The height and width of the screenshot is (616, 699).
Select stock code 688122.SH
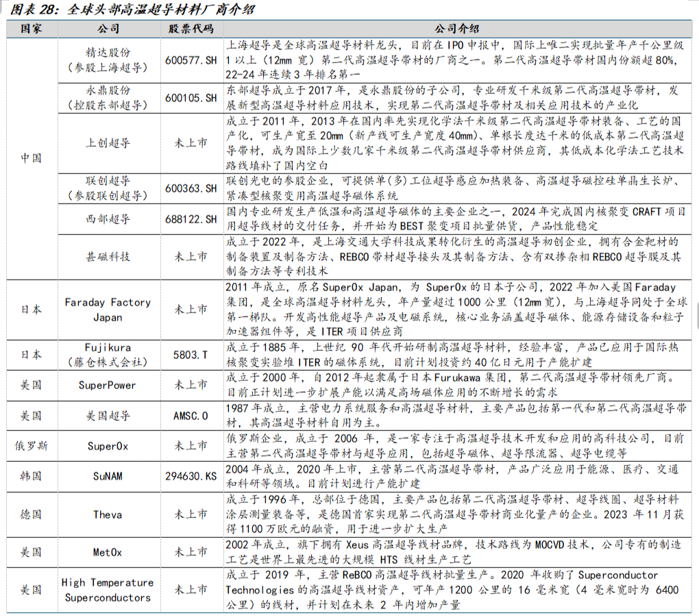pyautogui.click(x=191, y=219)
